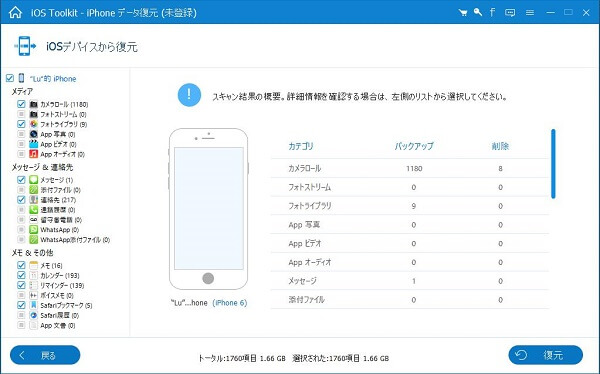Select the フォトライブラリ icon in sidebar

point(34,124)
